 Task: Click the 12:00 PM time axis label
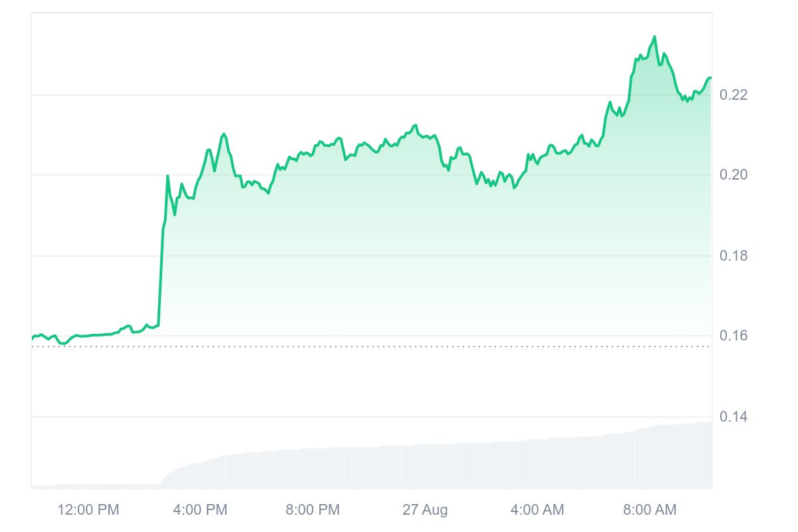[x=88, y=510]
